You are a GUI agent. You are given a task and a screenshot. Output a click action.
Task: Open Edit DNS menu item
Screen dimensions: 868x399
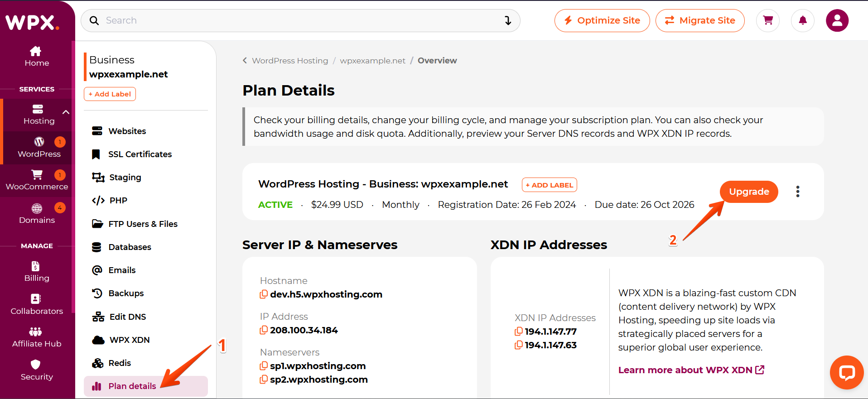tap(145, 317)
